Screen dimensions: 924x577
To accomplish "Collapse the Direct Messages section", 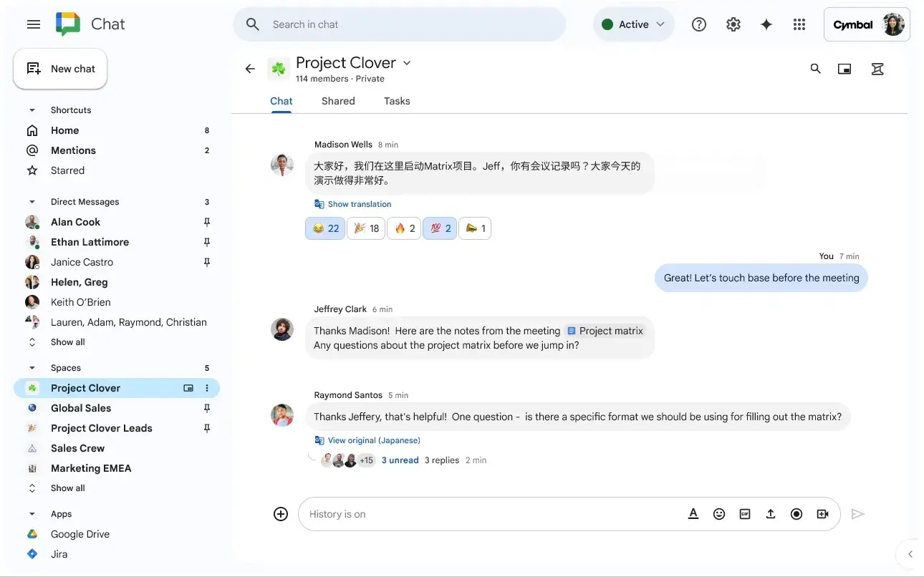I will pyautogui.click(x=32, y=202).
